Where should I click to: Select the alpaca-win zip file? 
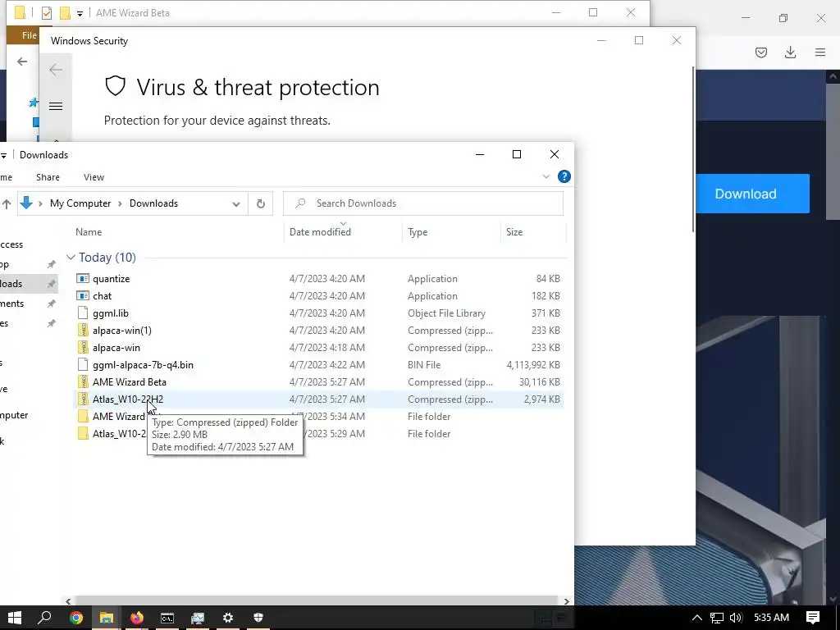pyautogui.click(x=116, y=347)
